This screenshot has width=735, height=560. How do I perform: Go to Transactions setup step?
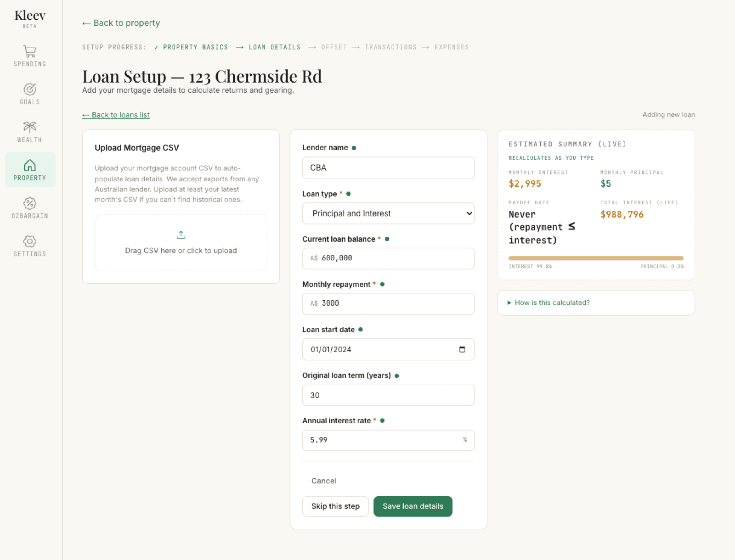pos(391,47)
